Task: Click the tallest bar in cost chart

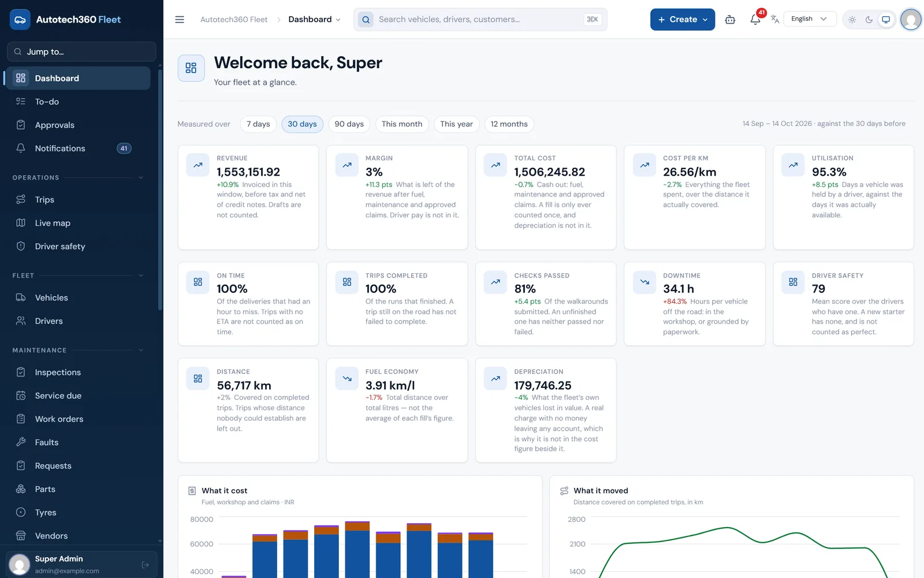Action: tap(357, 549)
